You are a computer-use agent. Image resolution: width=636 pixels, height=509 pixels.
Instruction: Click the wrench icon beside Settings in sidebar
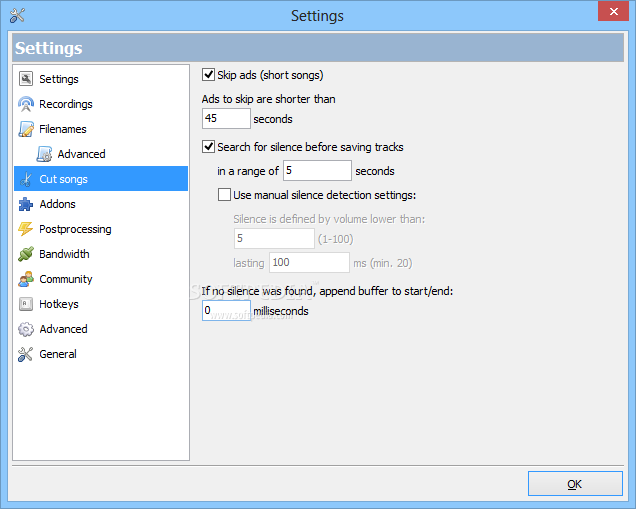click(x=26, y=79)
